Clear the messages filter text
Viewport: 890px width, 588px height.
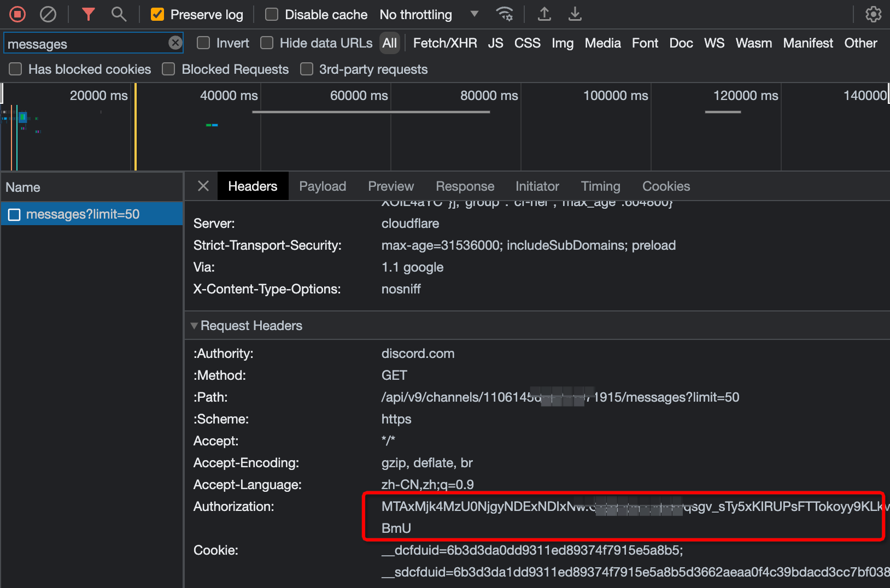pos(175,43)
